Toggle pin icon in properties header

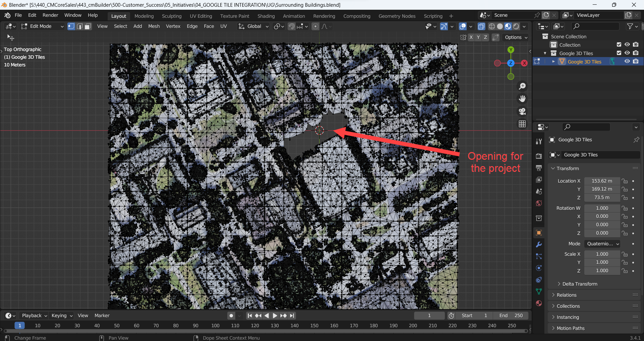[636, 140]
